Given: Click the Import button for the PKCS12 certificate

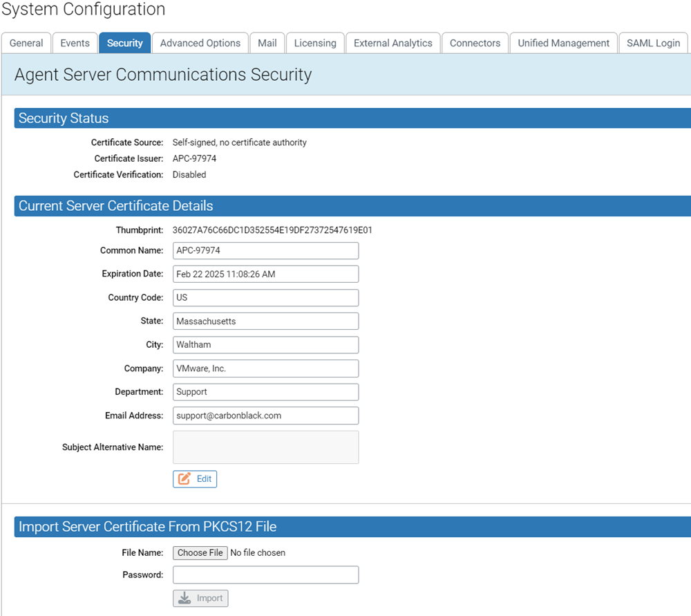Looking at the screenshot, I should click(200, 598).
